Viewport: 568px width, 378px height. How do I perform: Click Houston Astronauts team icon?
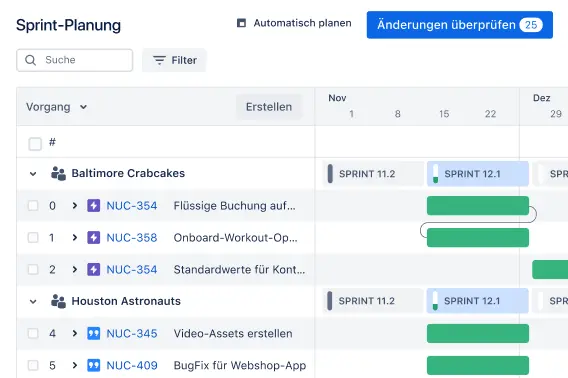tap(58, 301)
